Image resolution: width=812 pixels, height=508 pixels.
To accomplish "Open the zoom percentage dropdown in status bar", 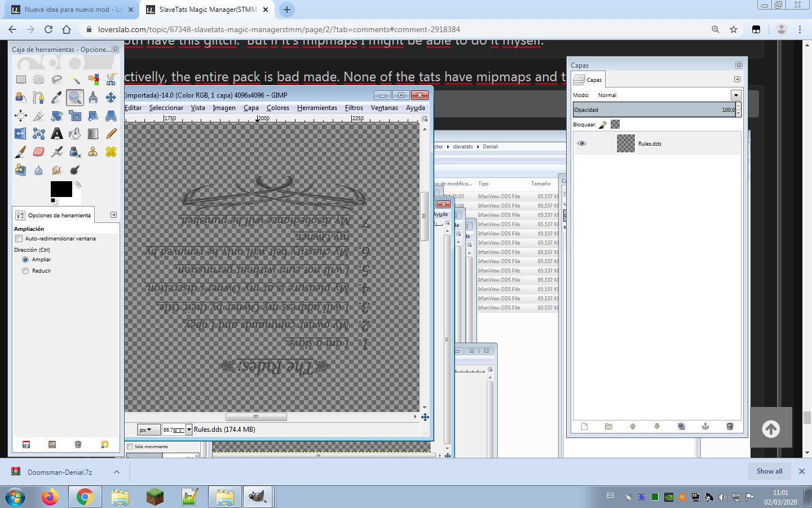I will pos(189,430).
